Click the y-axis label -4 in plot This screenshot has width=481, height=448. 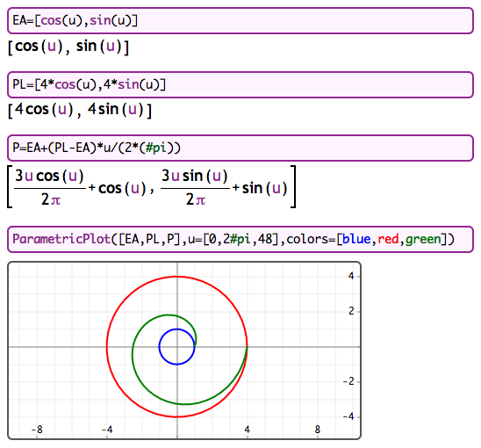tap(348, 416)
